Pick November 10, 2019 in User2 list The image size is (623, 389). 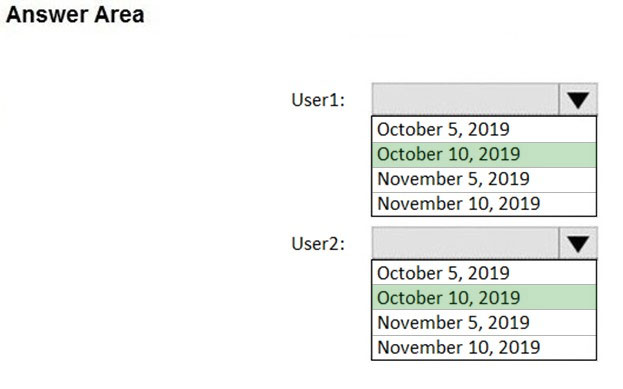(x=484, y=348)
